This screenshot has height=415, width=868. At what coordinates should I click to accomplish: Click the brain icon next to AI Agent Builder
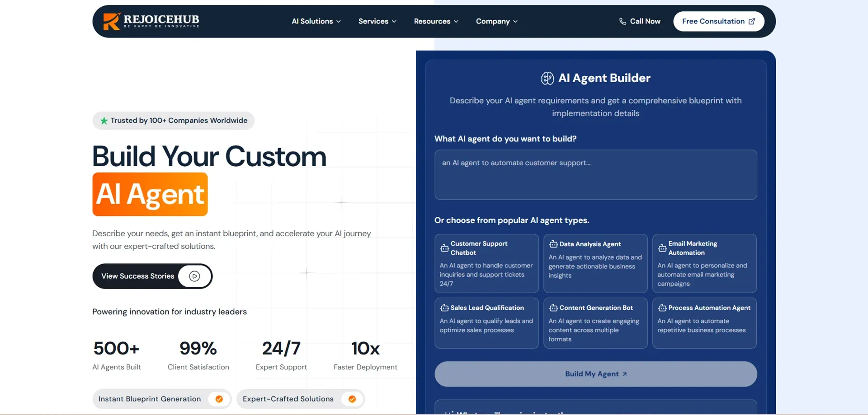click(x=547, y=78)
